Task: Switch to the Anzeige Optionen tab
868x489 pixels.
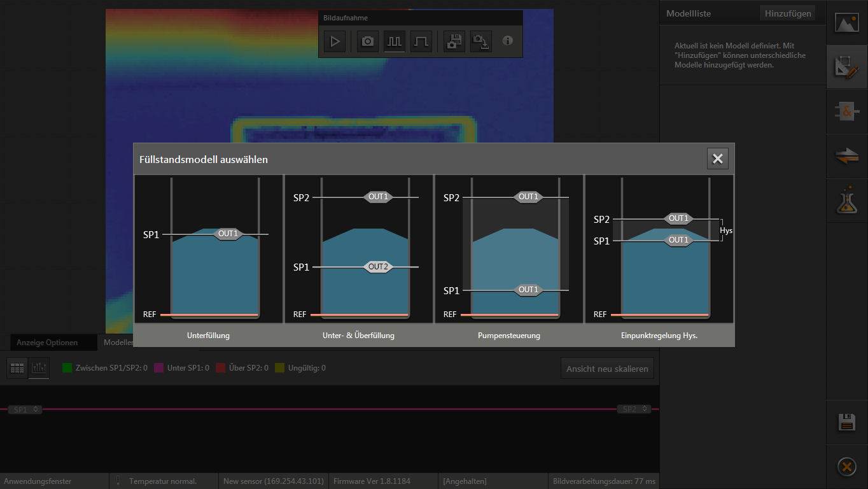Action: [47, 343]
